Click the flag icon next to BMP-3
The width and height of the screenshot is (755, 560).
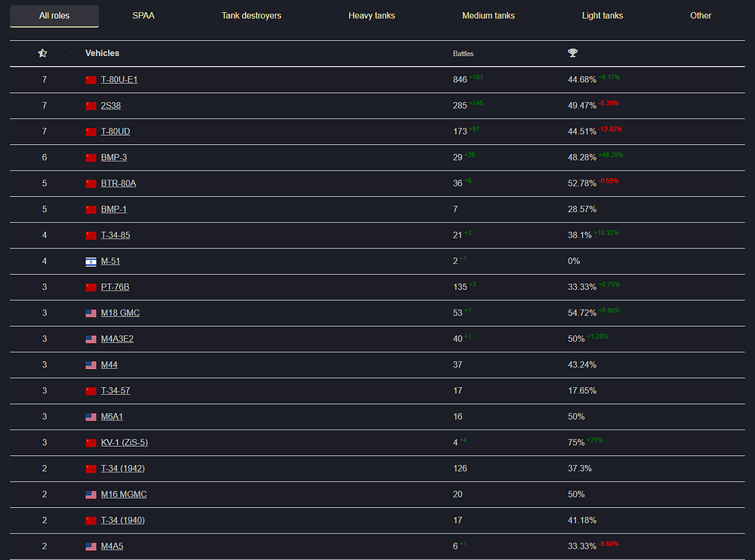[x=91, y=158]
